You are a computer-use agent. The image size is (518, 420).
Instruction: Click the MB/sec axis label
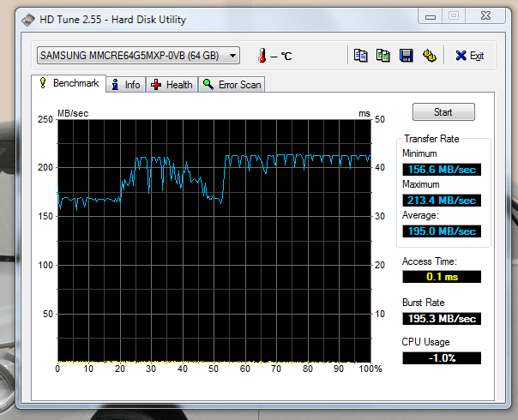[x=73, y=113]
